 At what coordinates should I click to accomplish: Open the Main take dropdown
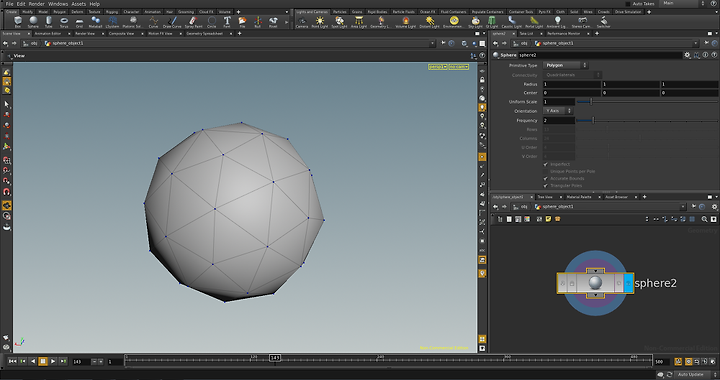point(684,3)
